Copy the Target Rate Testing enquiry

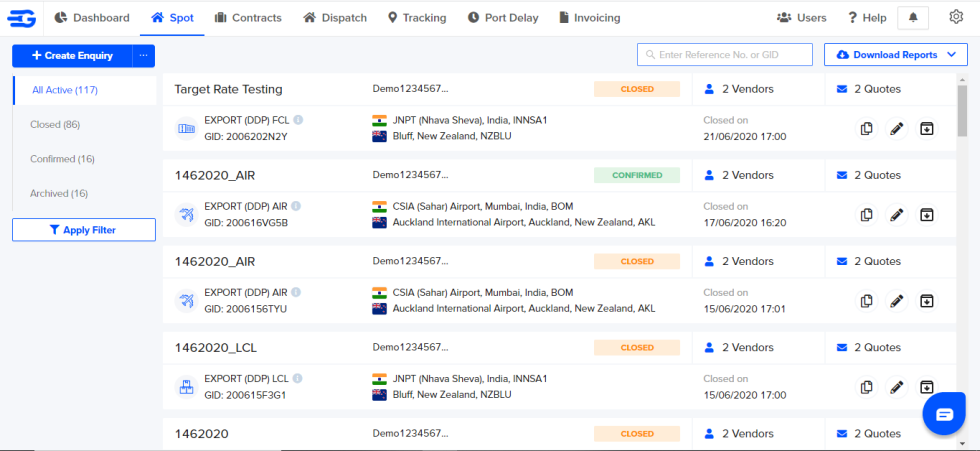(x=867, y=129)
